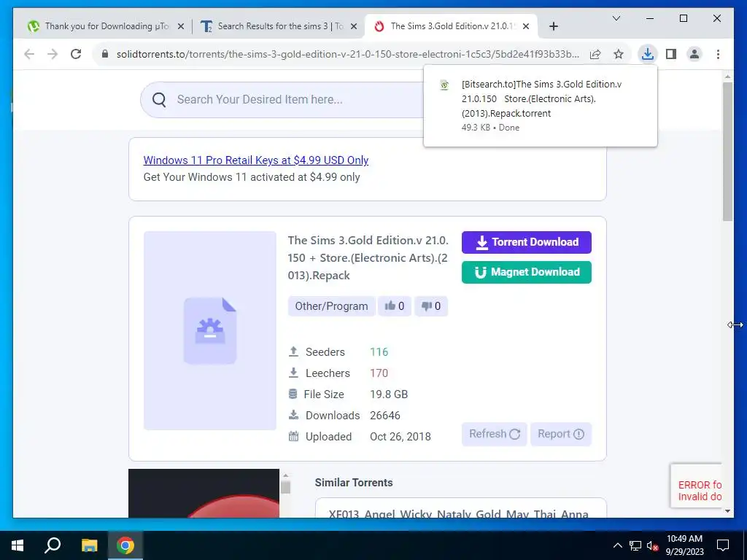The height and width of the screenshot is (560, 747).
Task: Click the torrent file icon in download popup
Action: 444,85
